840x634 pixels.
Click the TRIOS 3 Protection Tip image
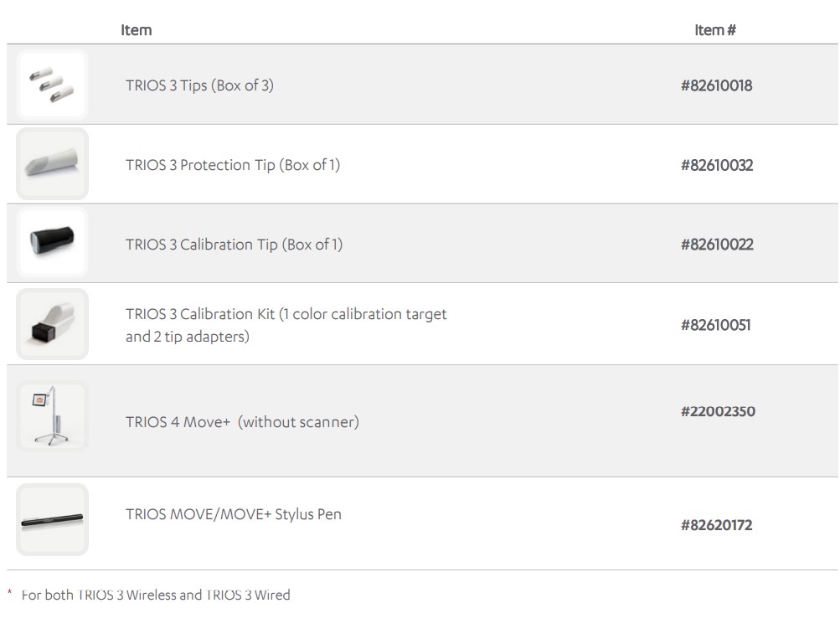pyautogui.click(x=52, y=164)
